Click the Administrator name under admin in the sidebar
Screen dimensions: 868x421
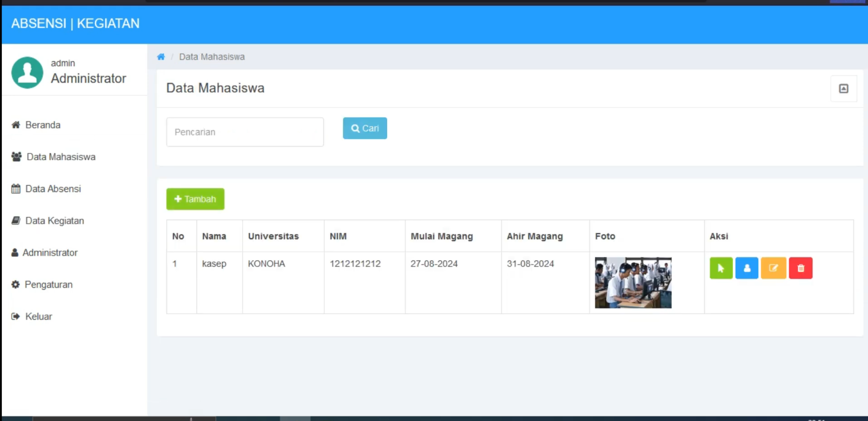tap(89, 79)
